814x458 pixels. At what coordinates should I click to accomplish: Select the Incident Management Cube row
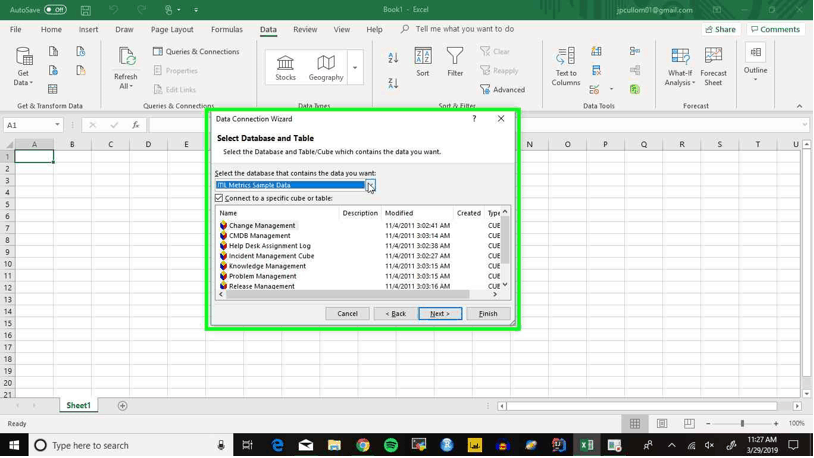point(271,256)
